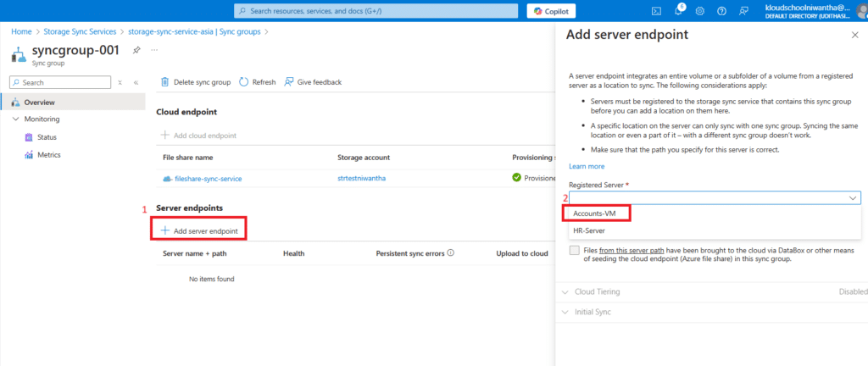Pin syncgroup-001 using the pin icon
The image size is (868, 366).
click(x=136, y=51)
